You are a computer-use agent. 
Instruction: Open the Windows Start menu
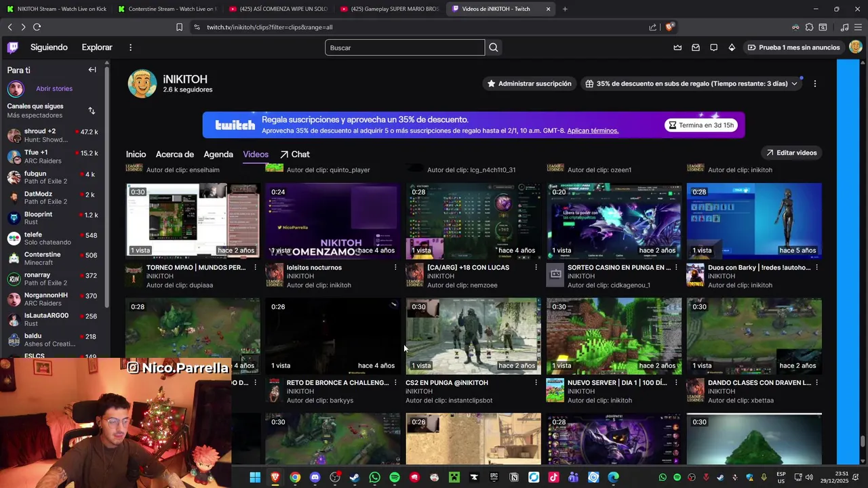255,477
